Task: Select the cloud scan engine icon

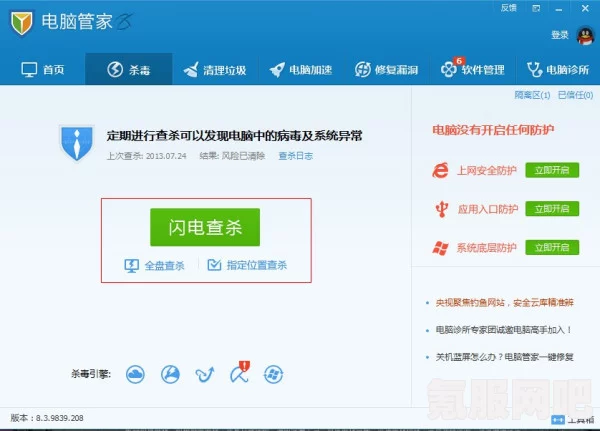Action: [135, 374]
